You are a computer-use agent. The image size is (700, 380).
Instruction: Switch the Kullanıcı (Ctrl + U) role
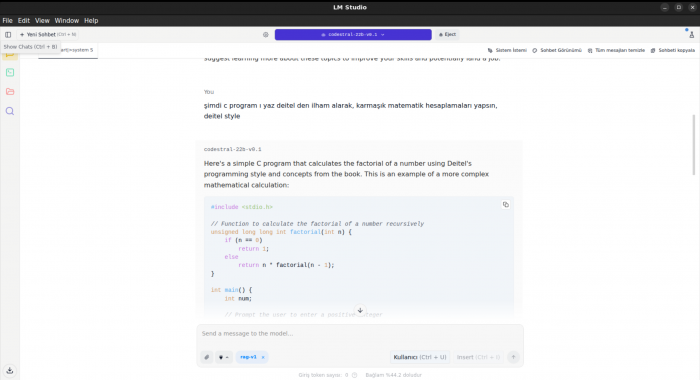(420, 357)
